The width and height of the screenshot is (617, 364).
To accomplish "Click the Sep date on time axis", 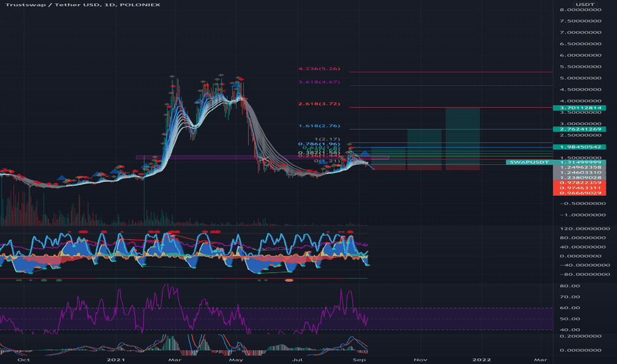I will pos(359,359).
